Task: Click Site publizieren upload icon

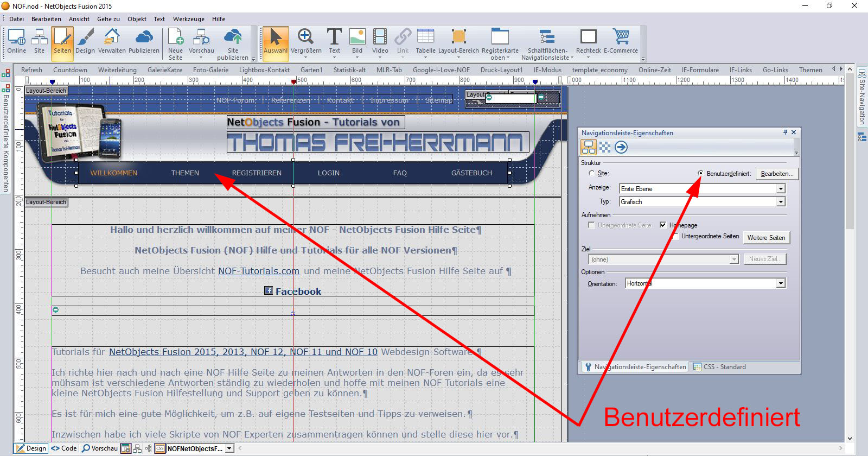Action: 233,37
